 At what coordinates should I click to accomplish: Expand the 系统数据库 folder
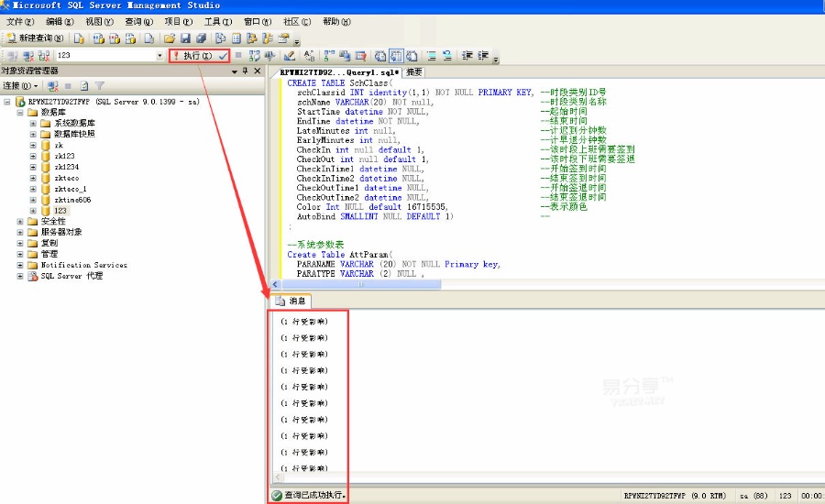(33, 123)
